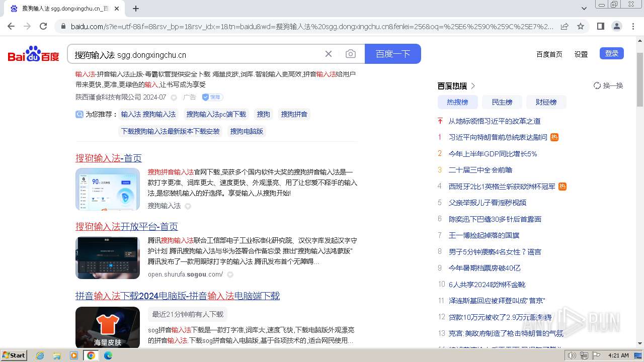
Task: Open hot topic 从地标领悟习近平的改革之道
Action: [495, 121]
